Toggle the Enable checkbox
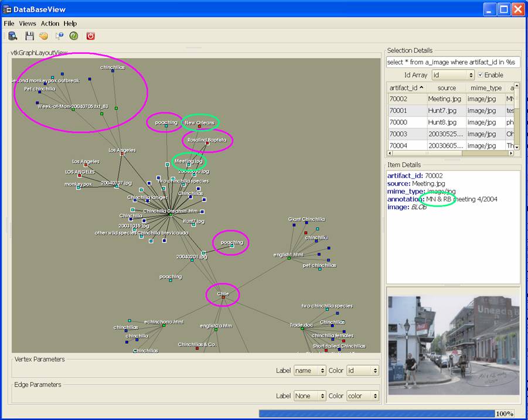This screenshot has height=420, width=528. (x=481, y=75)
